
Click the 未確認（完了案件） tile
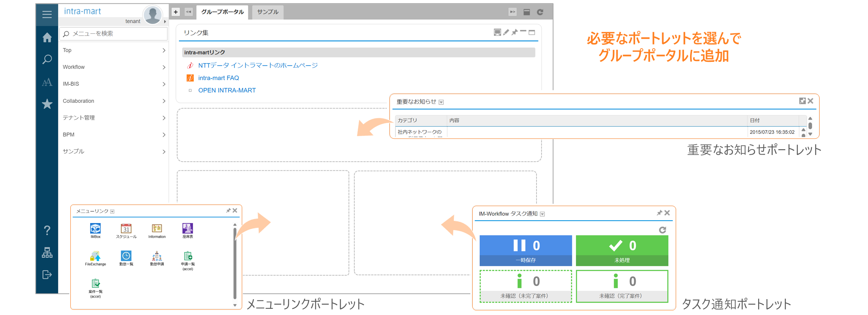pyautogui.click(x=622, y=286)
